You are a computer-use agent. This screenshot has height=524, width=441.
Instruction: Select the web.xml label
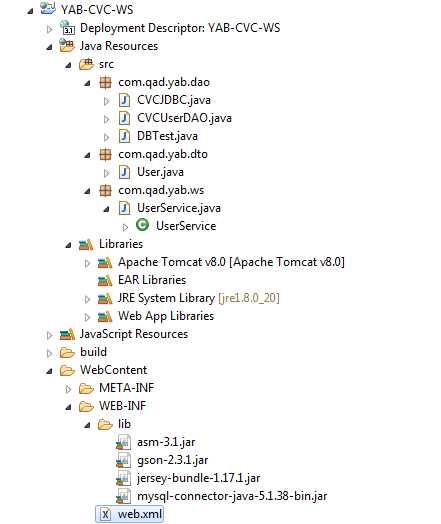[140, 514]
